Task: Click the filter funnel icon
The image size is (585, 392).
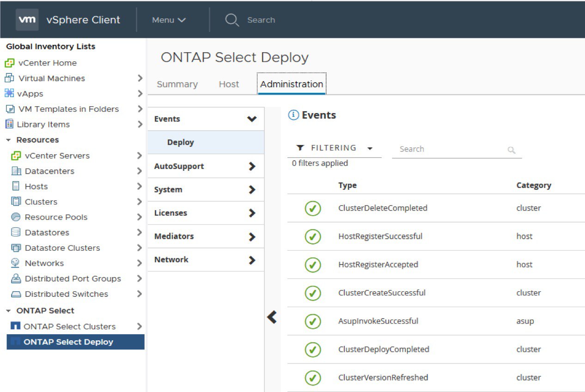Action: point(300,148)
